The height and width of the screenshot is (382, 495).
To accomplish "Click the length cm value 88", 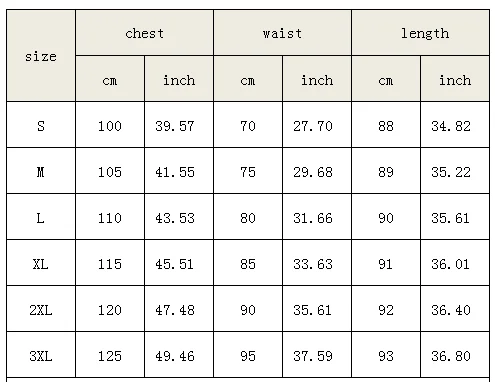I will pyautogui.click(x=386, y=125).
